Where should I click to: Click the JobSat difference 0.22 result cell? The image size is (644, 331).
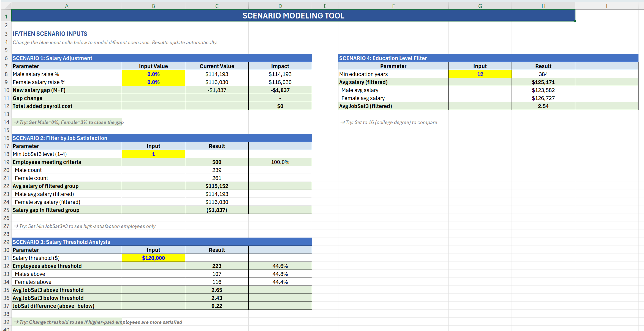[217, 306]
